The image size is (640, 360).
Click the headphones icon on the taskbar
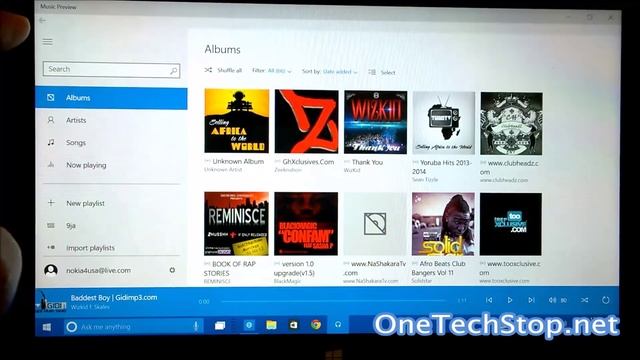click(338, 324)
